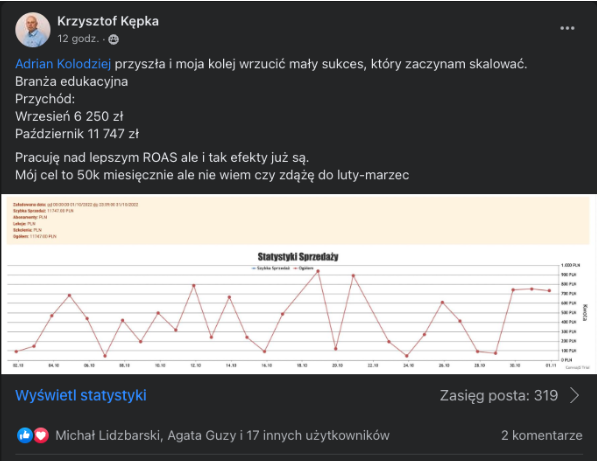
Task: View the 2 komentarze comments
Action: point(541,435)
